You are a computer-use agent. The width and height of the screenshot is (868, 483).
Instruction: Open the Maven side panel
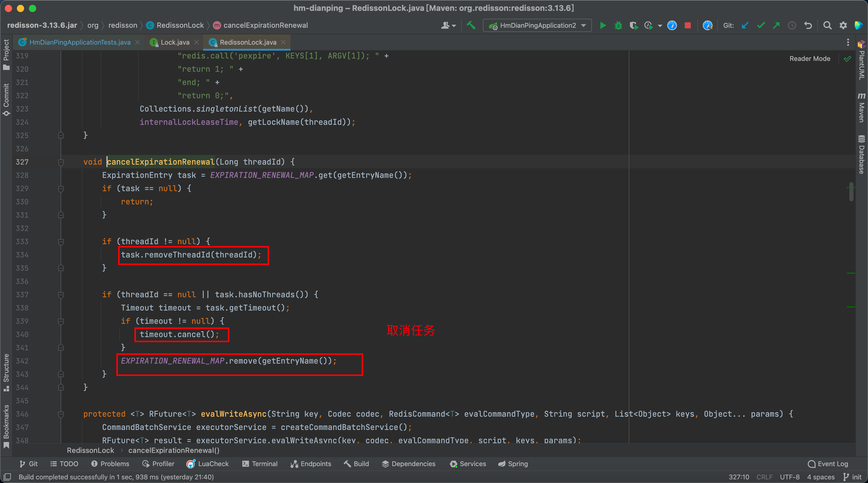pos(861,107)
